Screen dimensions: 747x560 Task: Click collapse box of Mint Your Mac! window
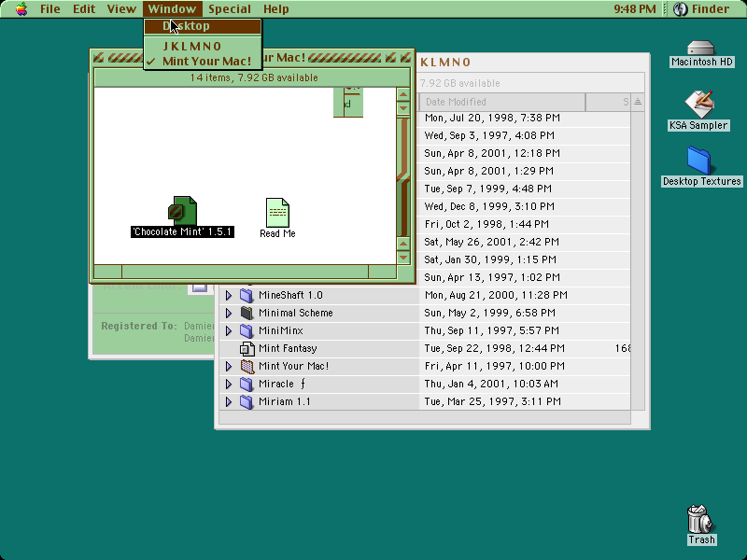coord(405,58)
